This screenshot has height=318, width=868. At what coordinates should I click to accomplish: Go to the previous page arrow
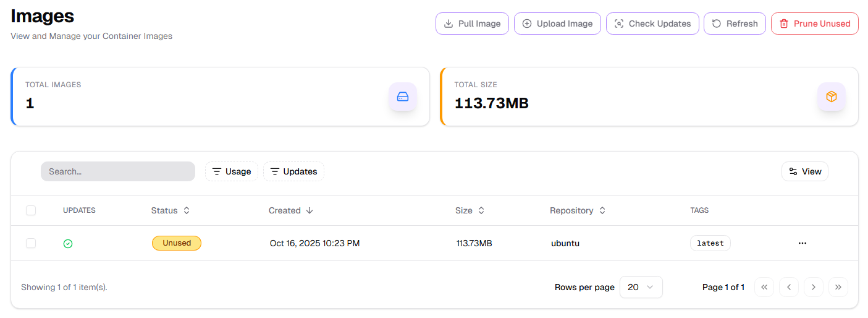pos(789,287)
